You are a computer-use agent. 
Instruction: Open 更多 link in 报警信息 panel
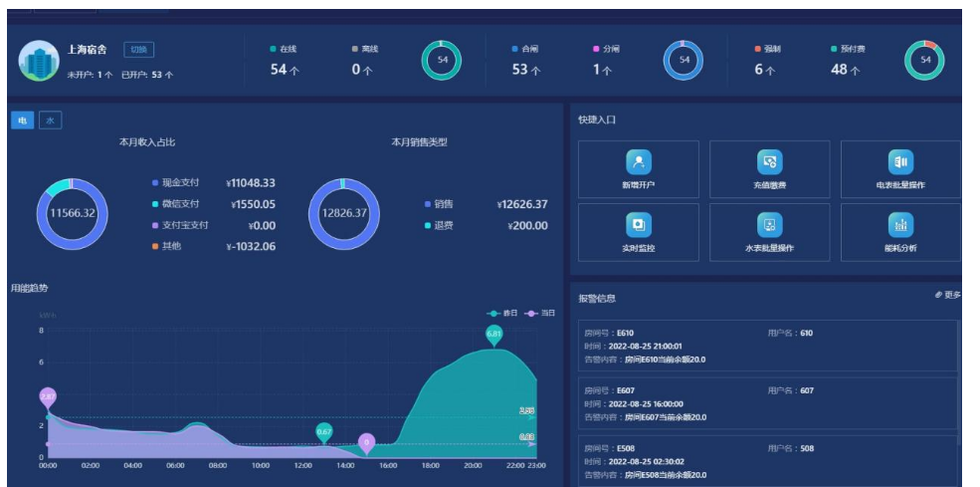click(x=947, y=295)
